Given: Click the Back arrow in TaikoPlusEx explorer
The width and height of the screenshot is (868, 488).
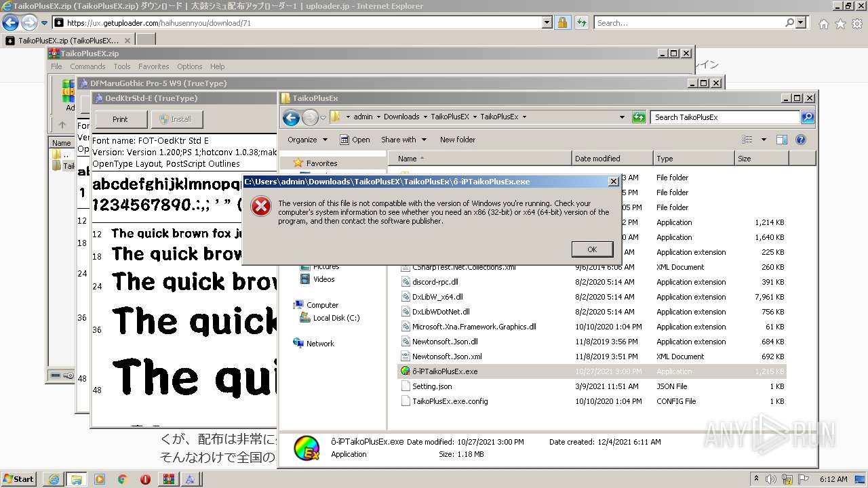Looking at the screenshot, I should coord(292,118).
